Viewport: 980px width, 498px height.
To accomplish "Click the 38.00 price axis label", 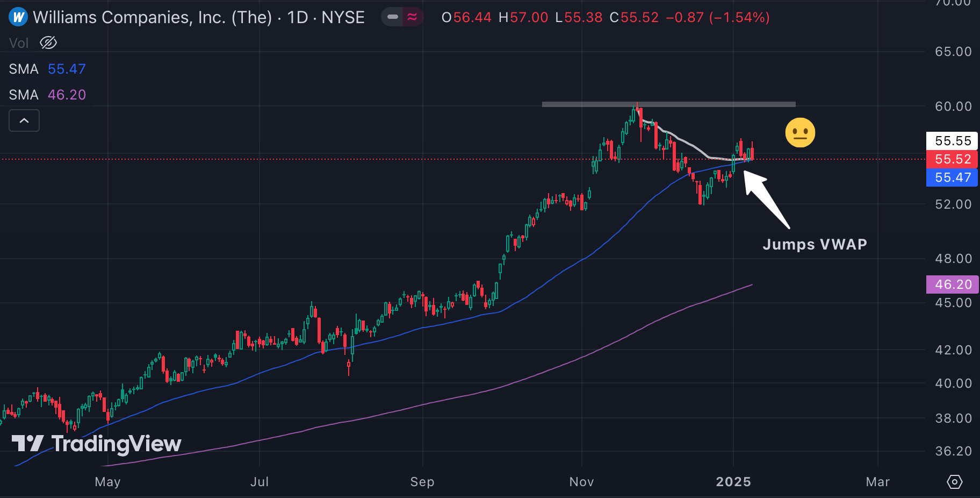I will click(954, 418).
